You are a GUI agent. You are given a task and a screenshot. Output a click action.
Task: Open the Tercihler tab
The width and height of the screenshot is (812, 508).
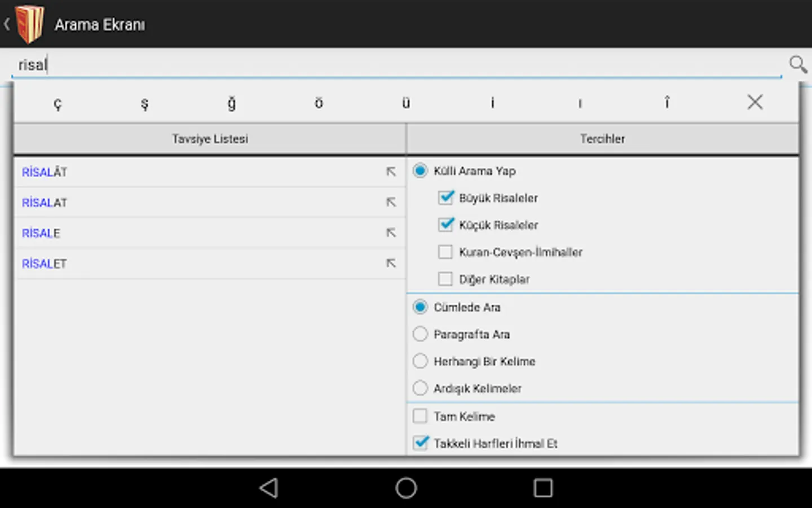pos(602,139)
